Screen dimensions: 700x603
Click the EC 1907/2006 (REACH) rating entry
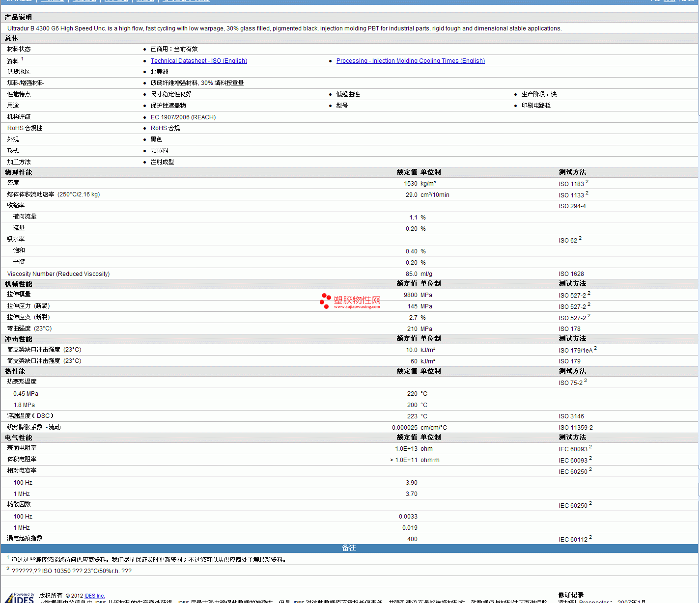pyautogui.click(x=183, y=117)
